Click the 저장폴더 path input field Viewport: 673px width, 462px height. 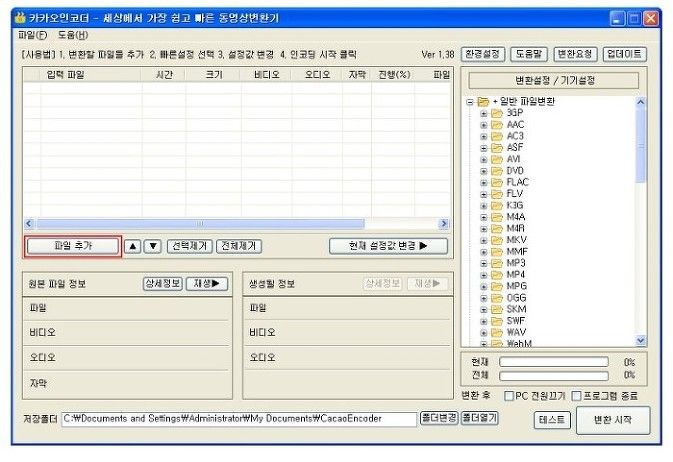(239, 419)
